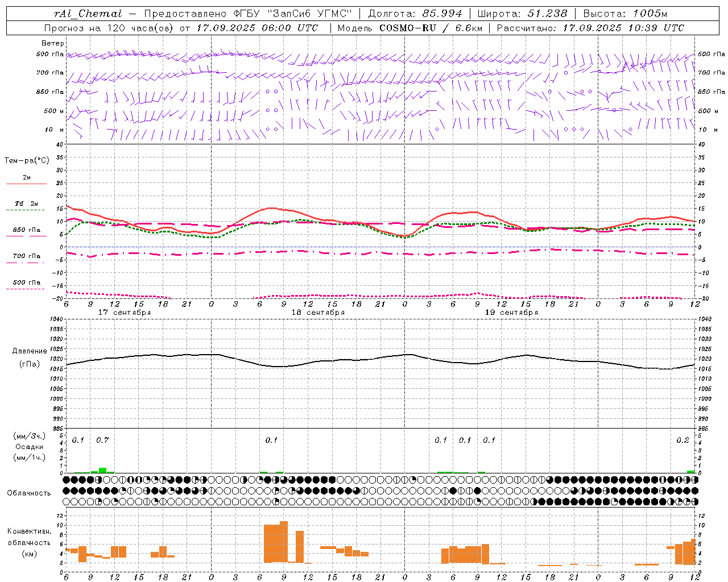Click the '(мм/3ч.)' precipitation unit label

(29, 436)
